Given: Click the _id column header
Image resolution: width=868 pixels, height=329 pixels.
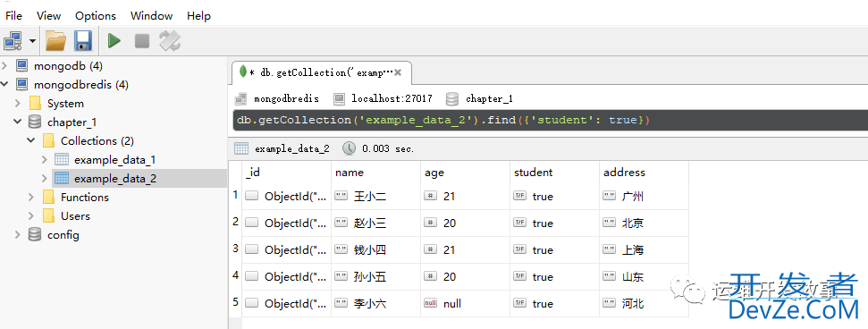Looking at the screenshot, I should [x=286, y=173].
